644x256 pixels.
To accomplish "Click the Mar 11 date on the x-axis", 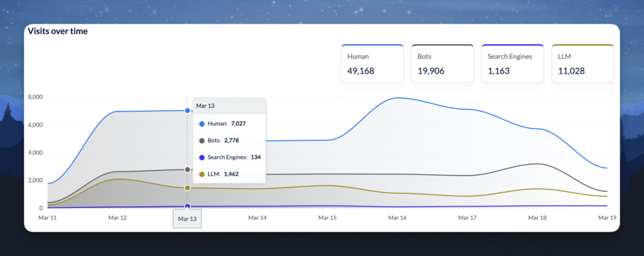I will 48,217.
